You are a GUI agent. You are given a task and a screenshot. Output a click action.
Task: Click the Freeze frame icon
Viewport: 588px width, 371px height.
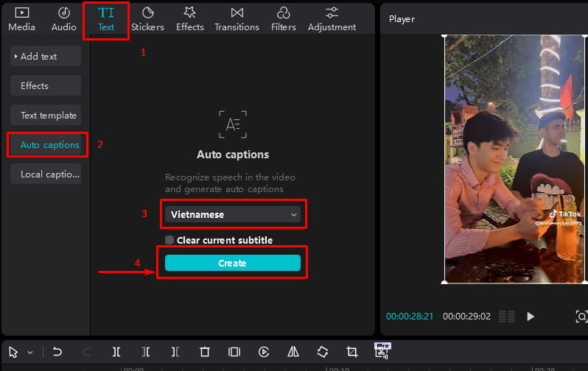pos(234,352)
